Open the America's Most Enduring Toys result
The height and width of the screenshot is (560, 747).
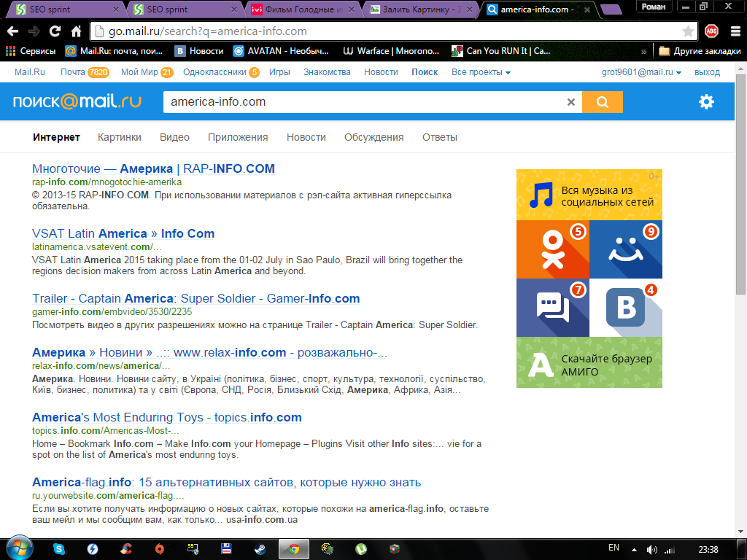pos(167,417)
